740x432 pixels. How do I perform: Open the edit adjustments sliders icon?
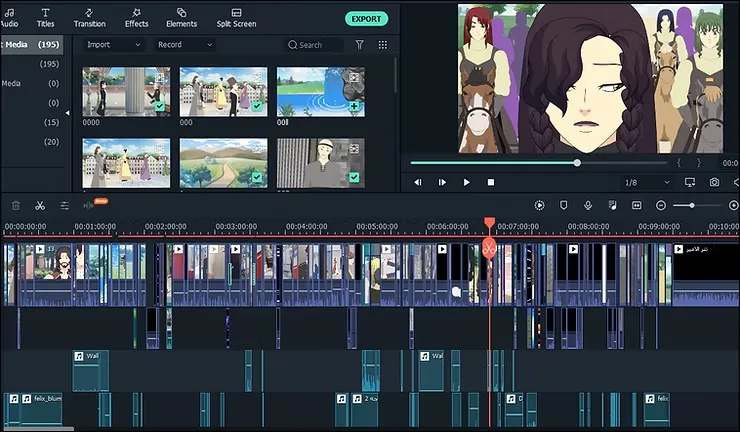[x=65, y=205]
